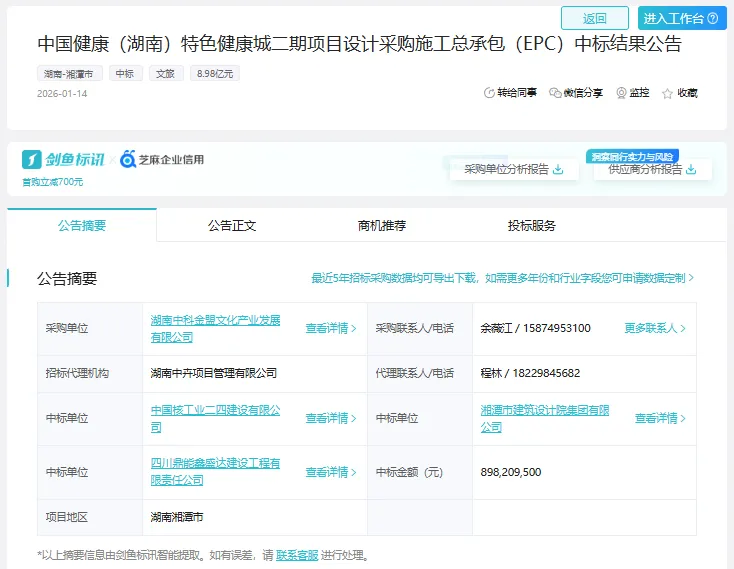Expand 更多联系人 for the purchaser contact
Viewport: 734px width, 569px height.
tap(655, 328)
